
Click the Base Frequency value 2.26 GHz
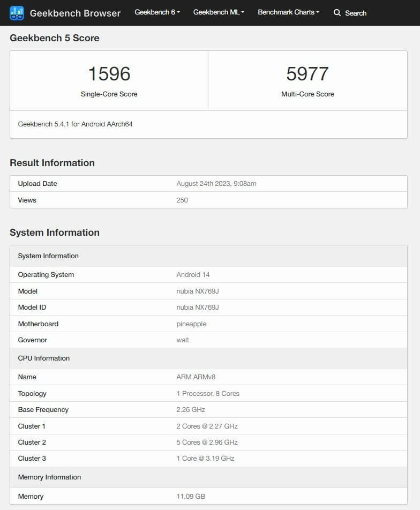(191, 410)
